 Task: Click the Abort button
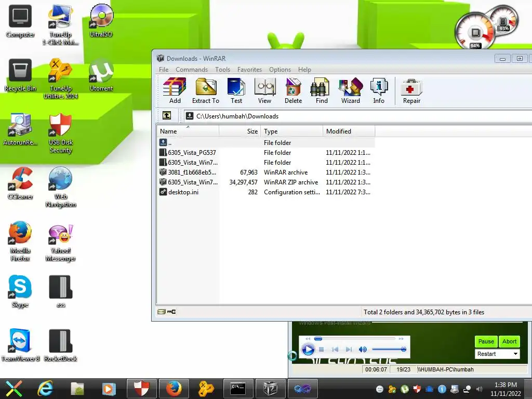pos(509,341)
